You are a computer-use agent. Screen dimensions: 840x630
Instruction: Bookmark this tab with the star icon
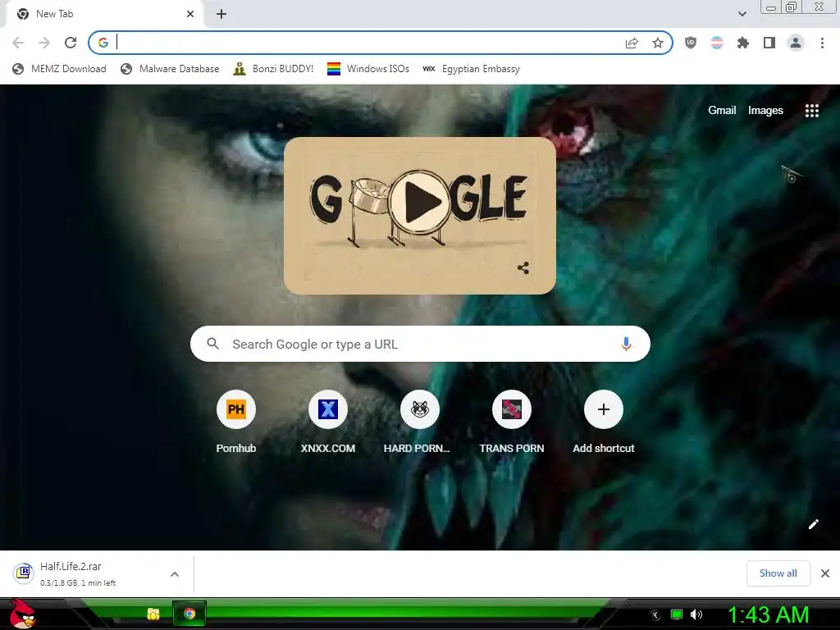pyautogui.click(x=658, y=43)
